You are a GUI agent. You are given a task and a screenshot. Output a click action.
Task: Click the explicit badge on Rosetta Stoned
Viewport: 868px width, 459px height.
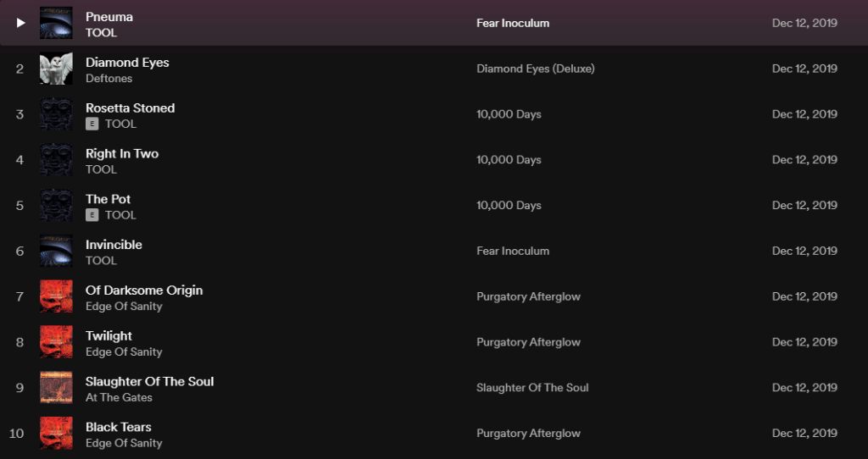tap(92, 124)
